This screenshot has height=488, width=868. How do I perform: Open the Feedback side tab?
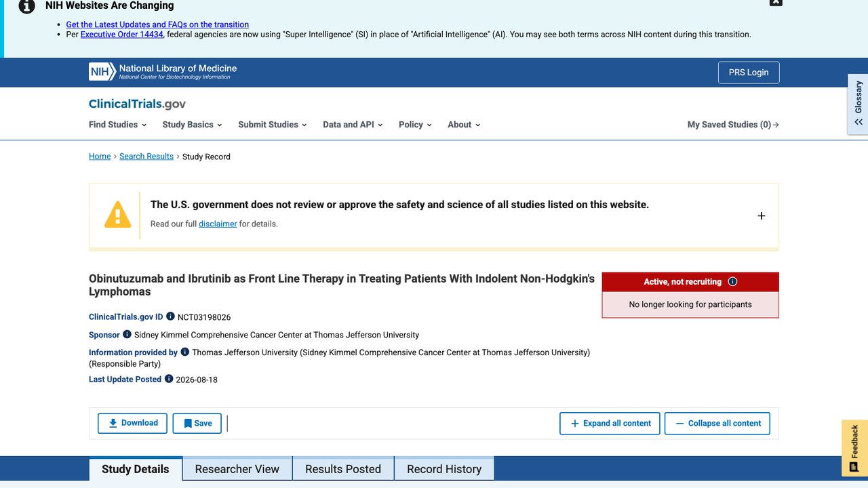click(x=854, y=448)
